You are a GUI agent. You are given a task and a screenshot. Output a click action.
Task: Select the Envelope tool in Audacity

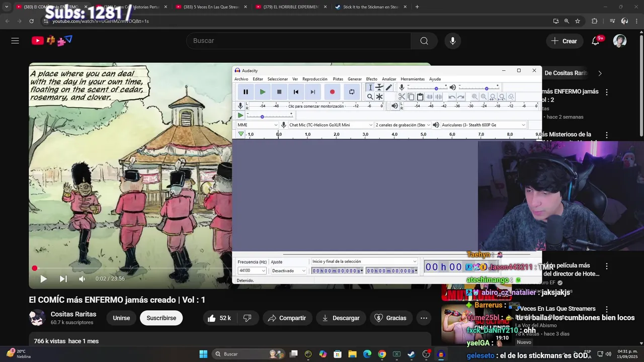coord(379,87)
